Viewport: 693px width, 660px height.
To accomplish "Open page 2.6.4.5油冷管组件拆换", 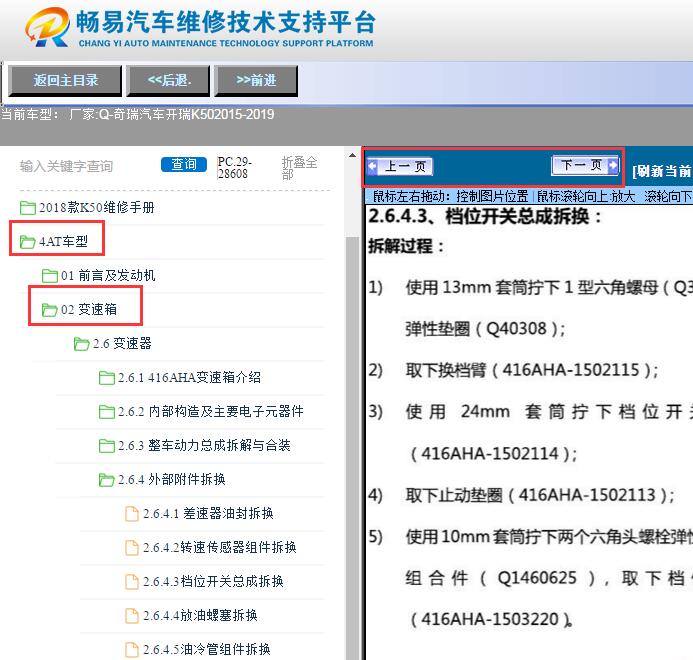I will click(x=206, y=649).
